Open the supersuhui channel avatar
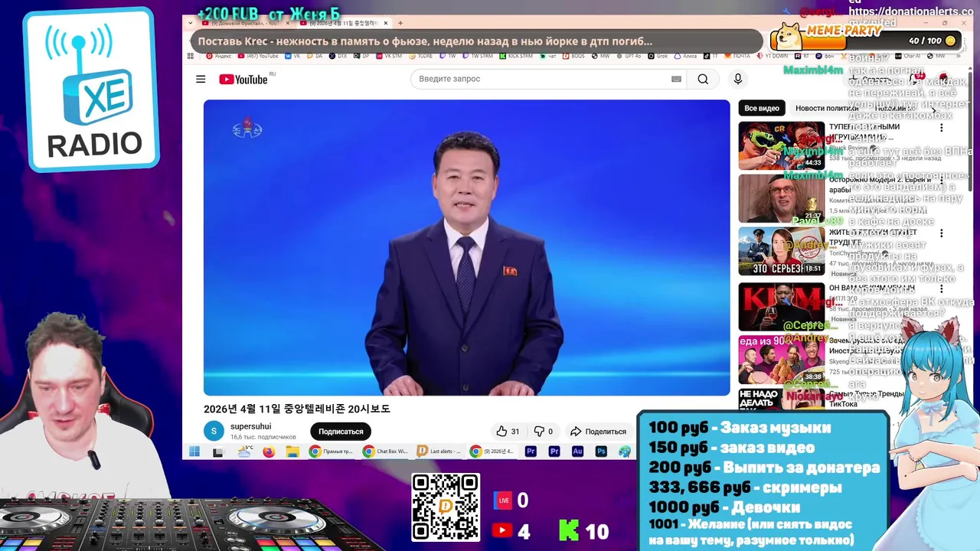The width and height of the screenshot is (980, 551). pyautogui.click(x=214, y=431)
